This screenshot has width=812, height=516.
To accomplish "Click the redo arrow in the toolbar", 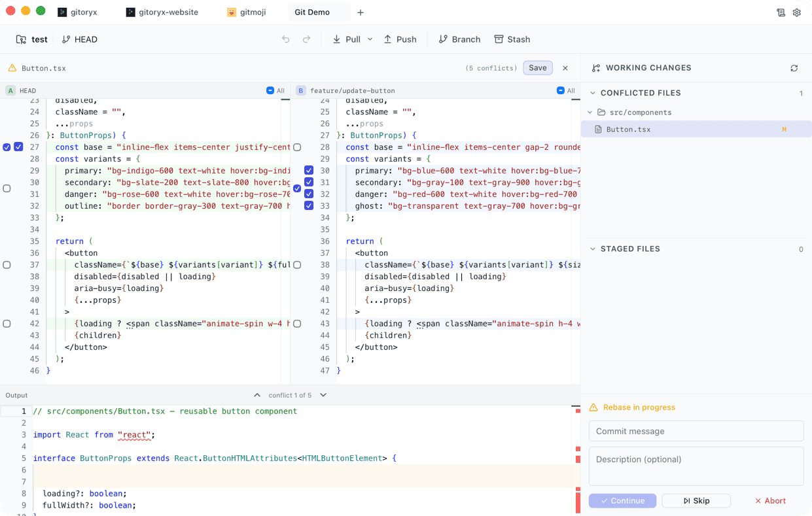I will click(x=306, y=39).
